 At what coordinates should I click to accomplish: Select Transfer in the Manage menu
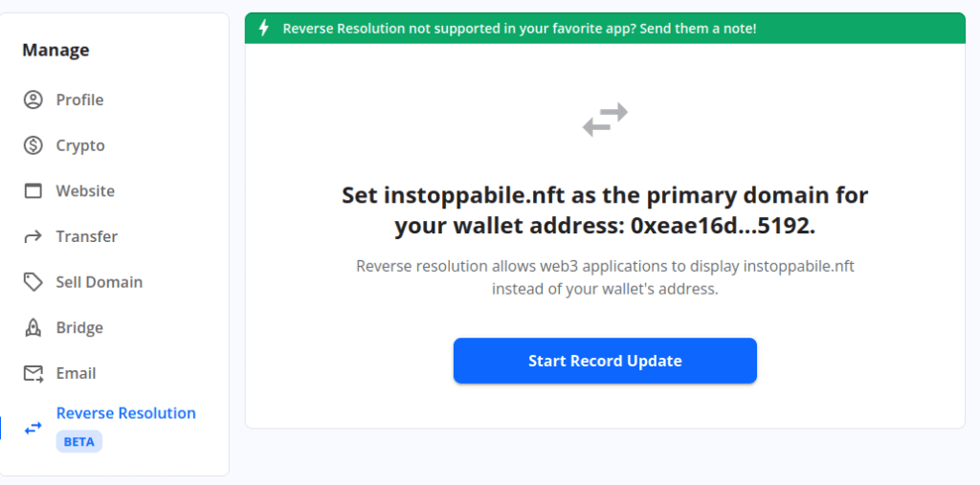(x=87, y=236)
